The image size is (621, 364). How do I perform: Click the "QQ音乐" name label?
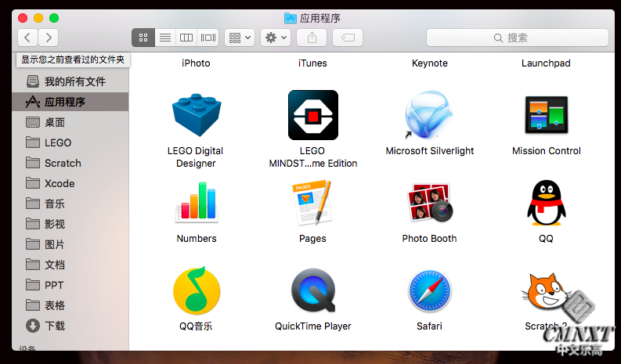pos(196,326)
